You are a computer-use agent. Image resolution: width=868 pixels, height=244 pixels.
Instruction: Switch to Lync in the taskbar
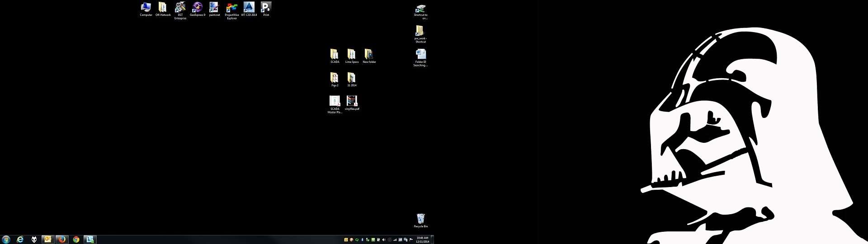[90, 239]
